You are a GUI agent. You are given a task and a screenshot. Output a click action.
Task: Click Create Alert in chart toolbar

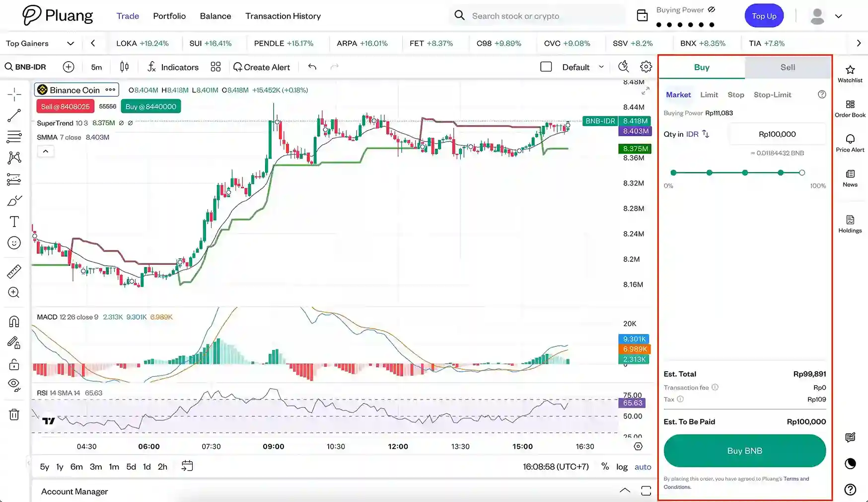click(x=261, y=67)
